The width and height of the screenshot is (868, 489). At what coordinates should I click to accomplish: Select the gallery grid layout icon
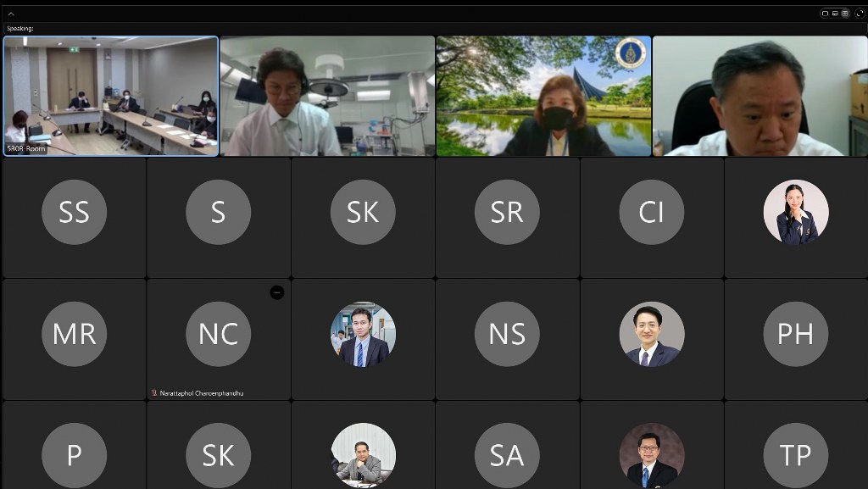[x=845, y=14]
